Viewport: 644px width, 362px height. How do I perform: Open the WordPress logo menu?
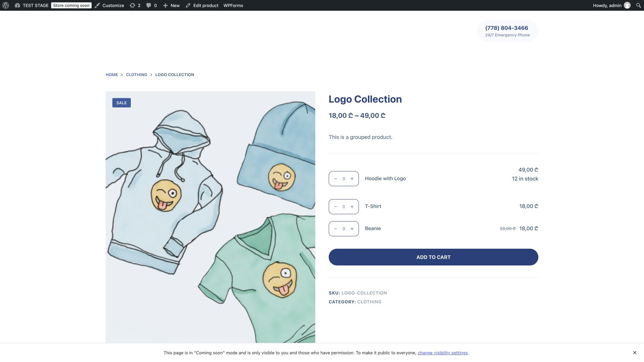tap(6, 5)
